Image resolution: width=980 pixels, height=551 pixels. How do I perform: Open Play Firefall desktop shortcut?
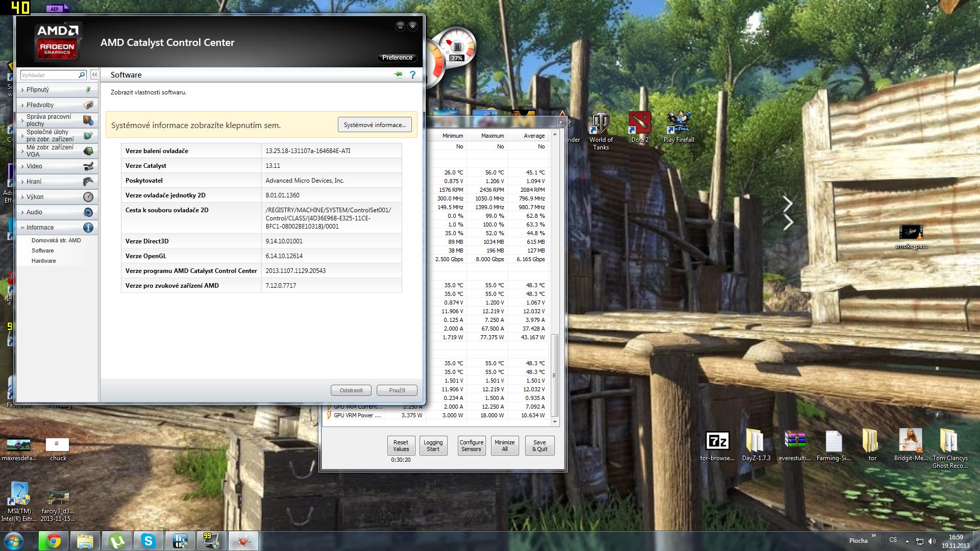679,127
